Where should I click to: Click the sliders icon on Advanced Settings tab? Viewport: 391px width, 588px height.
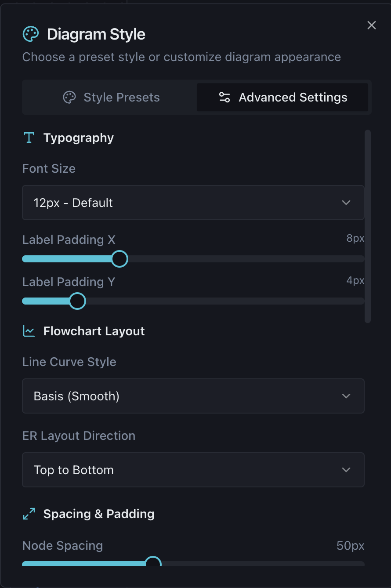pyautogui.click(x=224, y=97)
